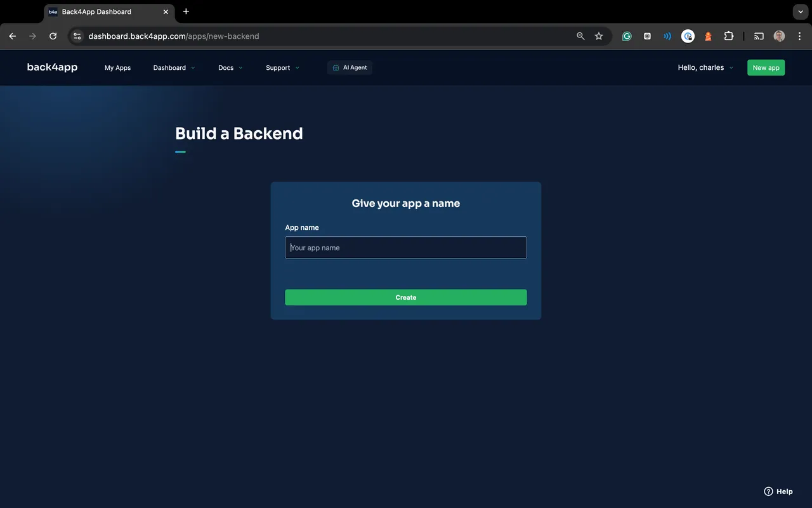The width and height of the screenshot is (812, 508).
Task: Open the Chrome profile avatar
Action: click(x=779, y=36)
